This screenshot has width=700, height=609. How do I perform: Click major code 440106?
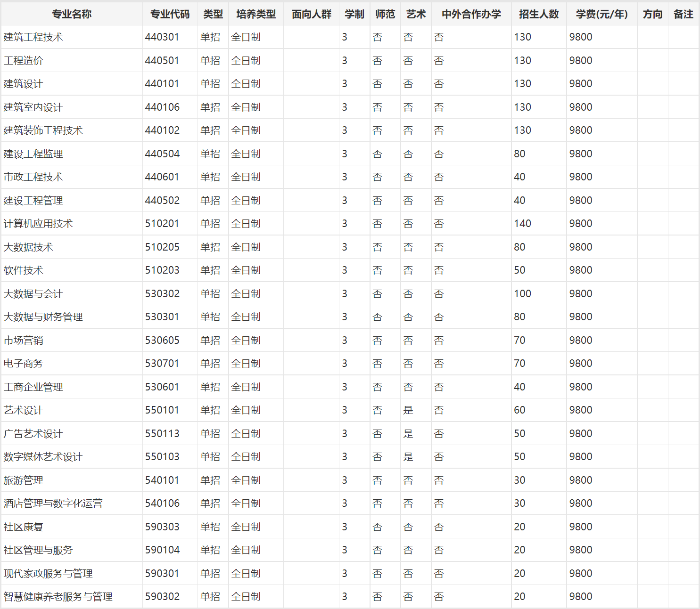tap(162, 107)
